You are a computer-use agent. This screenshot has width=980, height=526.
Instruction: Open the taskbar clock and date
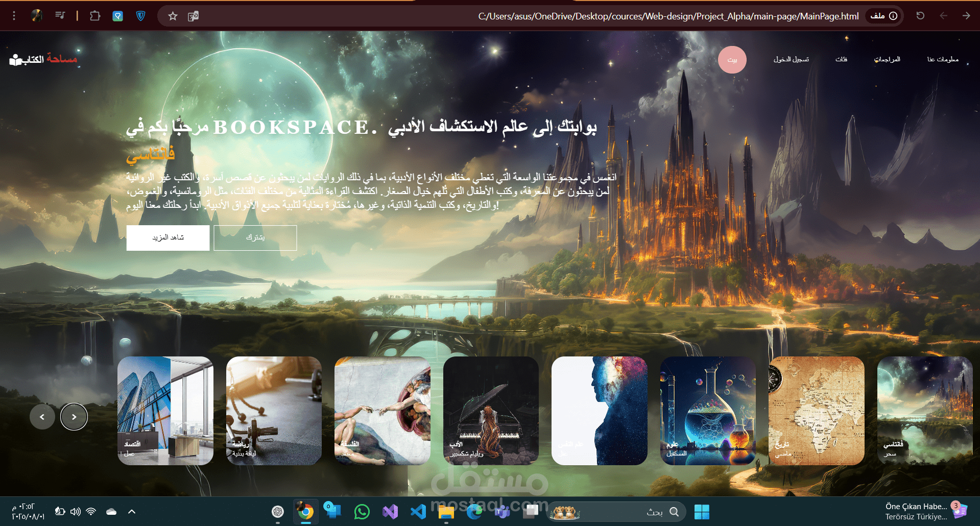pos(28,511)
